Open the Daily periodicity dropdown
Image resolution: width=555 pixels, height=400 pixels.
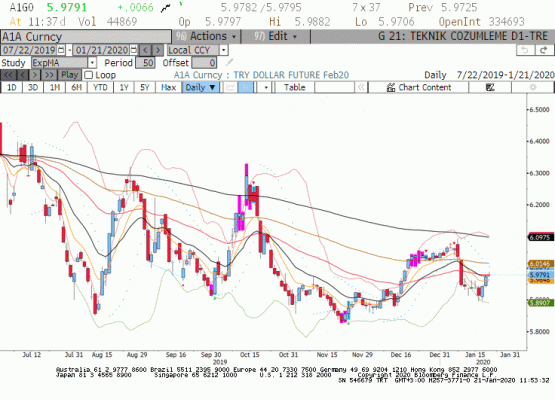[201, 87]
